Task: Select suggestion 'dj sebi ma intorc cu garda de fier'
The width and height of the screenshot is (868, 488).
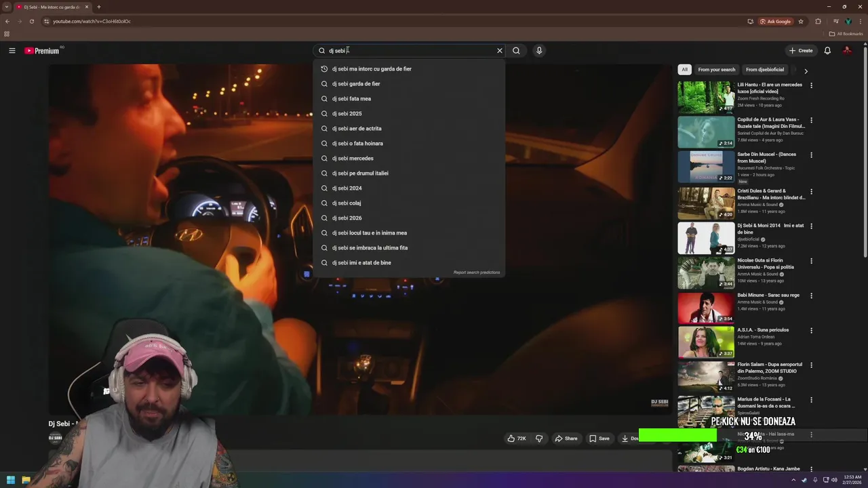Action: click(x=409, y=68)
